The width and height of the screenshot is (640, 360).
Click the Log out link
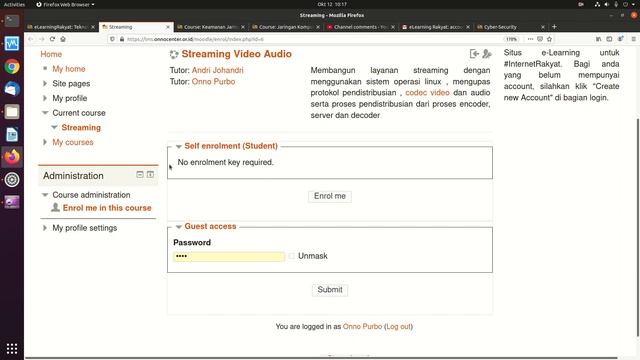(398, 327)
